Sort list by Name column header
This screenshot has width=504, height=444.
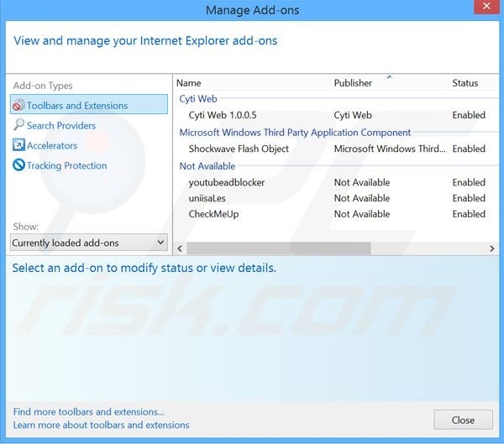(x=189, y=83)
